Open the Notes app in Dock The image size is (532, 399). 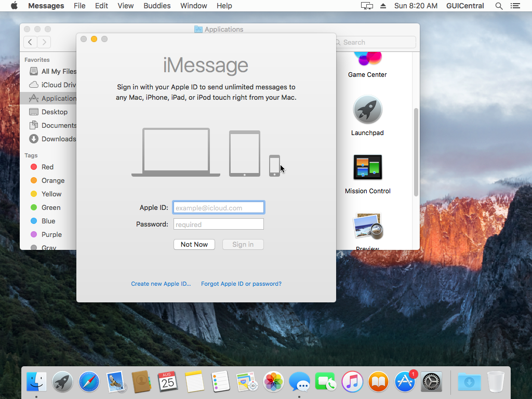point(194,382)
